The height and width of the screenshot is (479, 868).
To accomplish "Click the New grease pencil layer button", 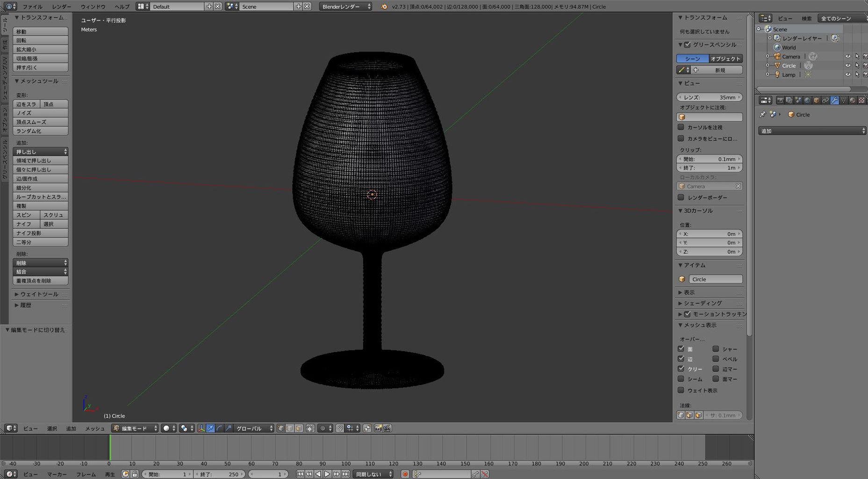I will [x=717, y=70].
